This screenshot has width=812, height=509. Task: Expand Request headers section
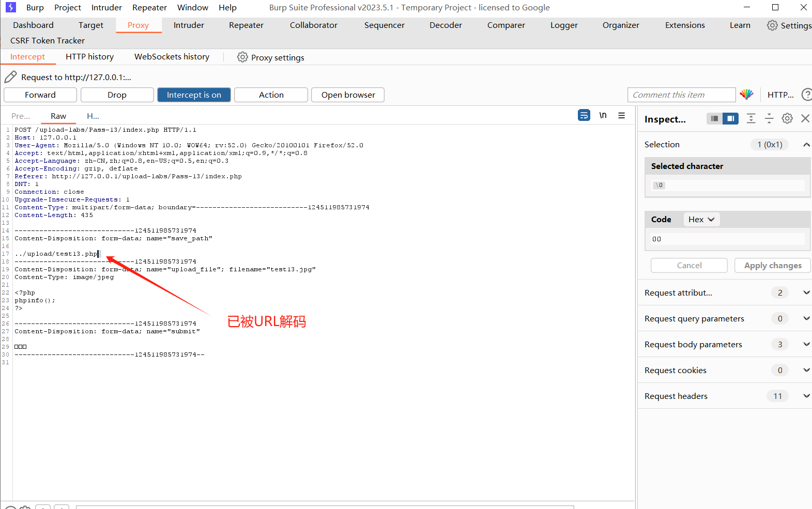806,396
